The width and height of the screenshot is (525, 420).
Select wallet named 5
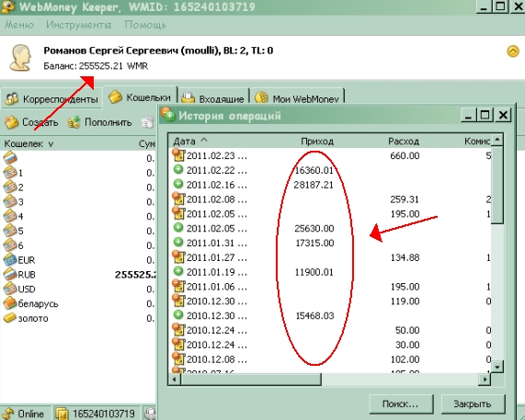[x=14, y=231]
